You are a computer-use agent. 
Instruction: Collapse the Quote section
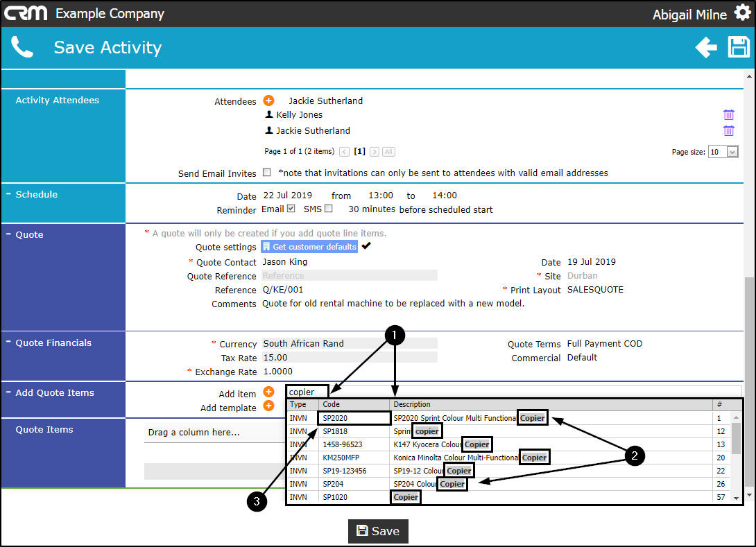click(x=8, y=234)
